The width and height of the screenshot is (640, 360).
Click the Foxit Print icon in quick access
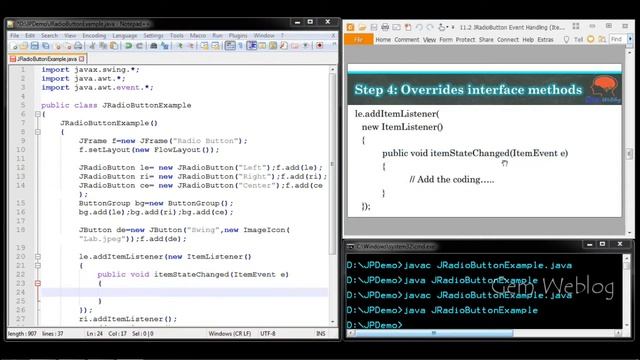pos(385,27)
